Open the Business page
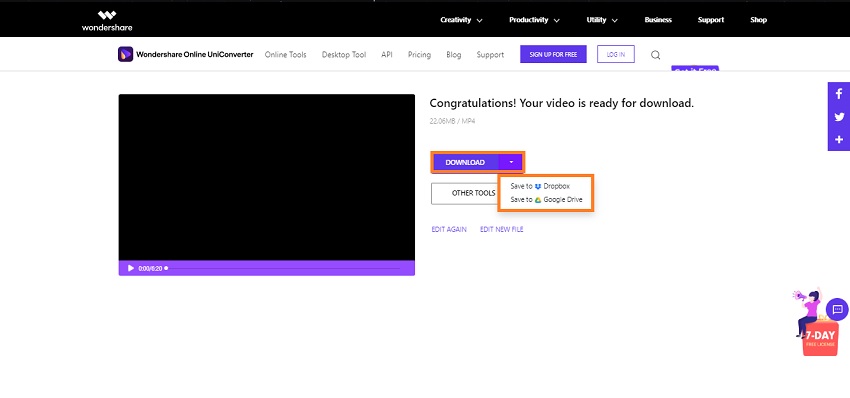850x398 pixels. pos(658,20)
